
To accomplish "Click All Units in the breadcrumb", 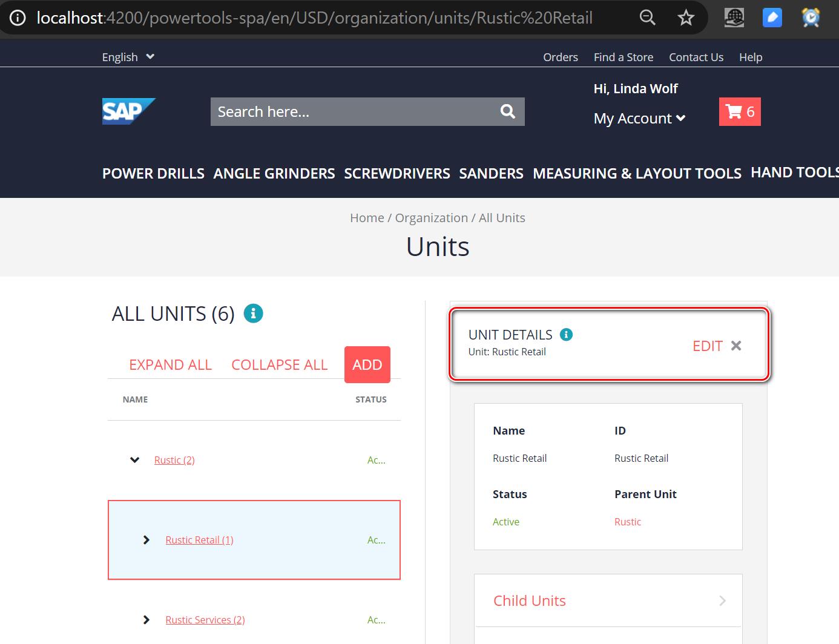I will point(502,218).
